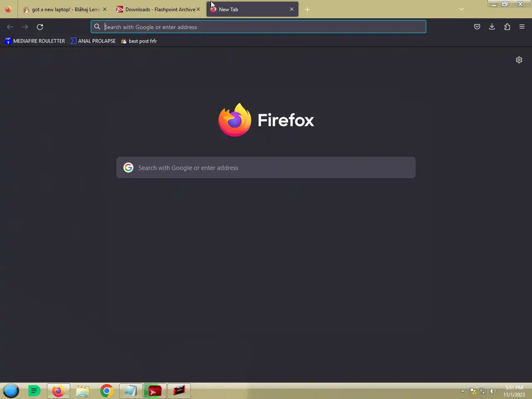Reload the current page
Image resolution: width=532 pixels, height=399 pixels.
point(40,27)
